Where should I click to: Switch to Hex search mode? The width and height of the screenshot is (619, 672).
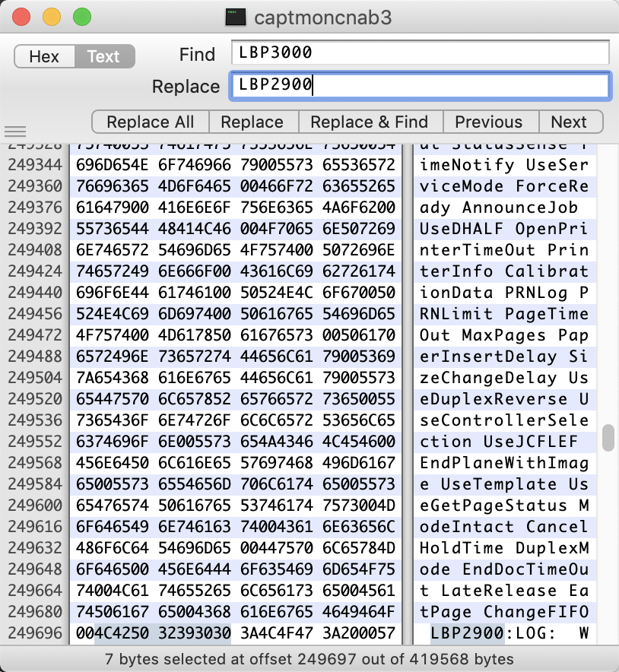(45, 56)
